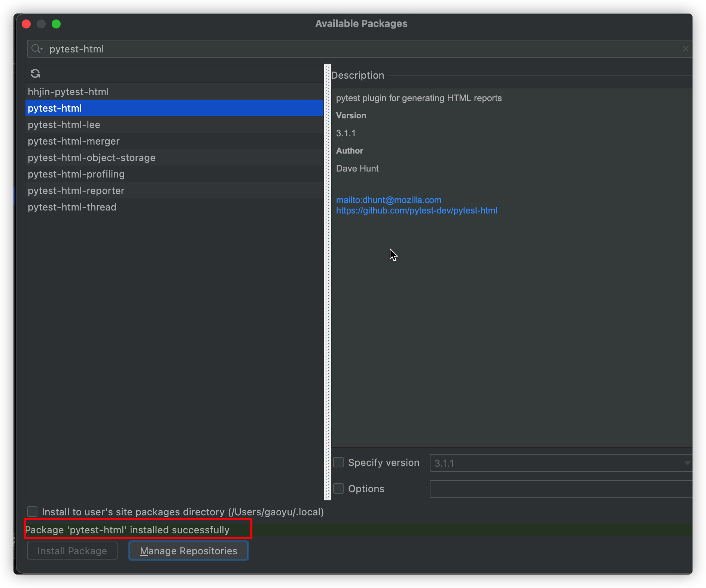
Task: Clear the search field with the X icon
Action: [685, 49]
